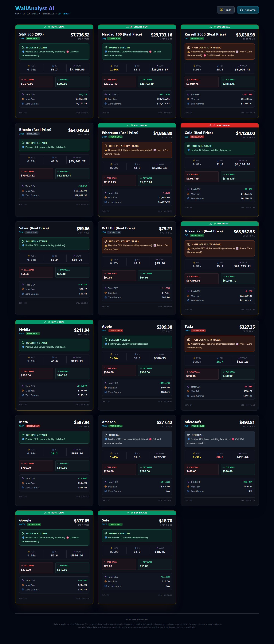Select Google Zero Gamma value $334.88

tap(82, 590)
